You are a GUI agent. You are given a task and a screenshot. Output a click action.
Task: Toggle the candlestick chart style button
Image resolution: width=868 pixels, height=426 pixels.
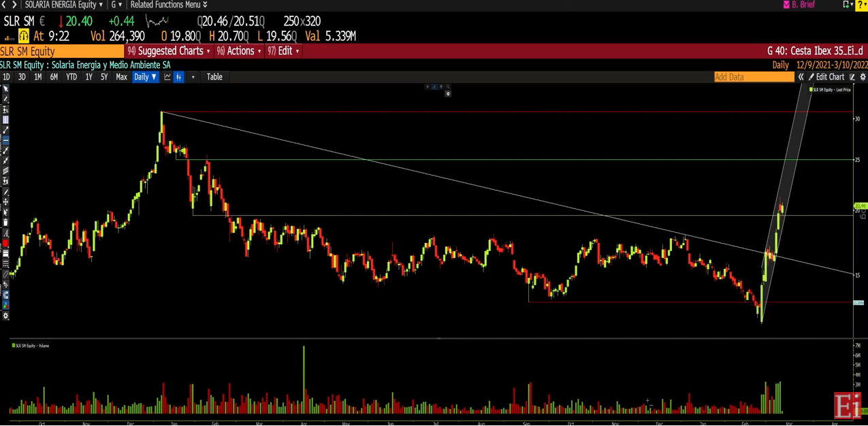(179, 77)
